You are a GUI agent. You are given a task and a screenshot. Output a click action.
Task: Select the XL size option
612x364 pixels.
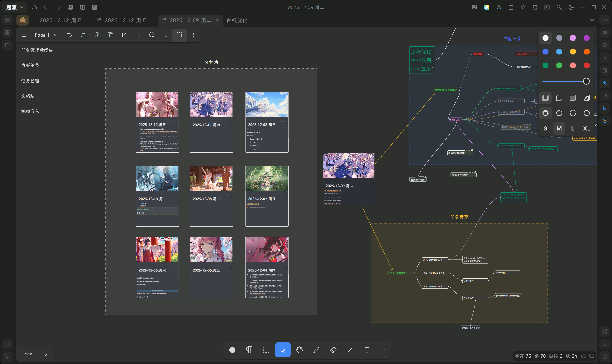(x=587, y=128)
